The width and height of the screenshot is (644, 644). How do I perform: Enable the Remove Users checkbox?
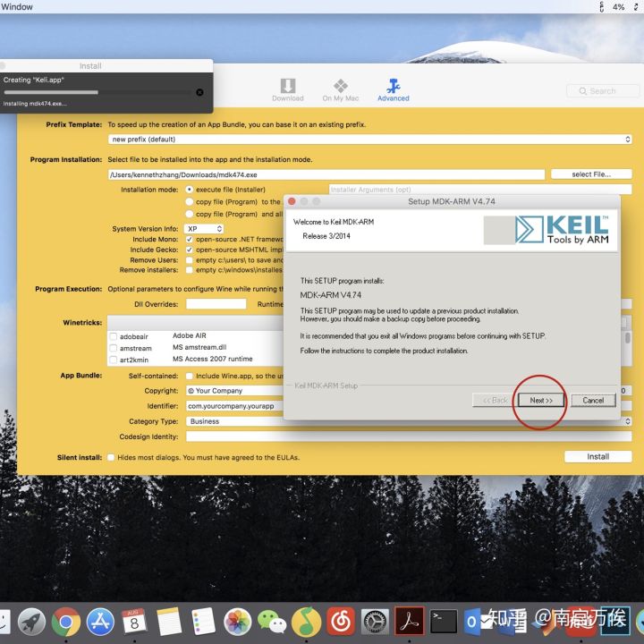pyautogui.click(x=190, y=260)
